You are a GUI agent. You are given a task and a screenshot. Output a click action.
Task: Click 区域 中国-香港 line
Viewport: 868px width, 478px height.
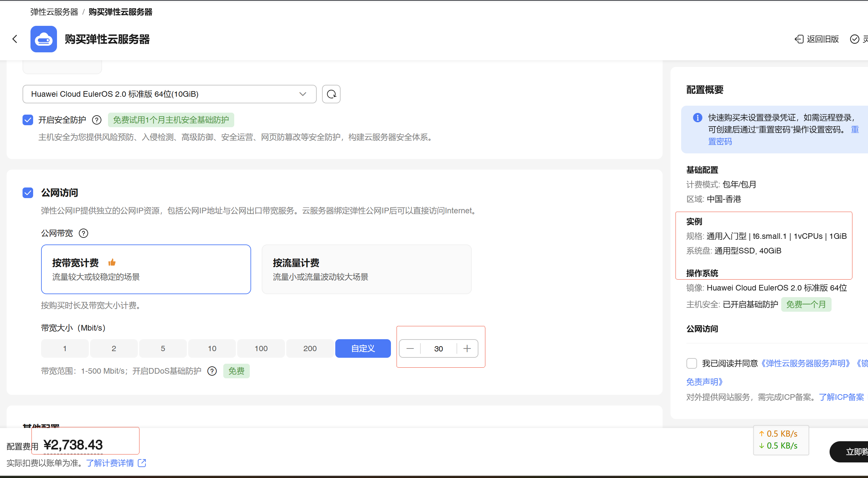coord(714,199)
